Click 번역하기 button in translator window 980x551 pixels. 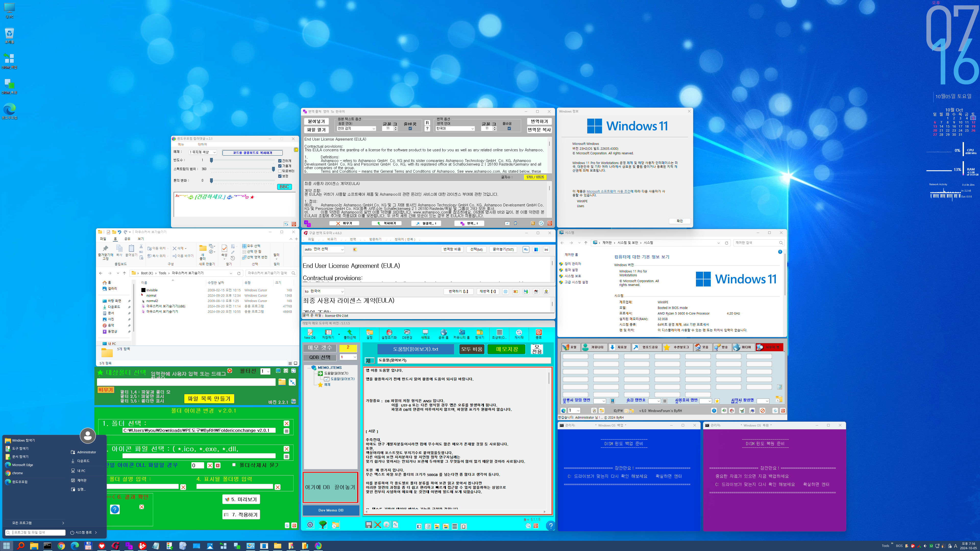(x=539, y=121)
